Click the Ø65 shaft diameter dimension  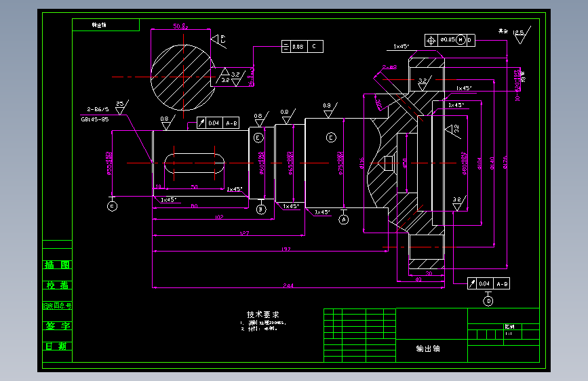point(290,163)
